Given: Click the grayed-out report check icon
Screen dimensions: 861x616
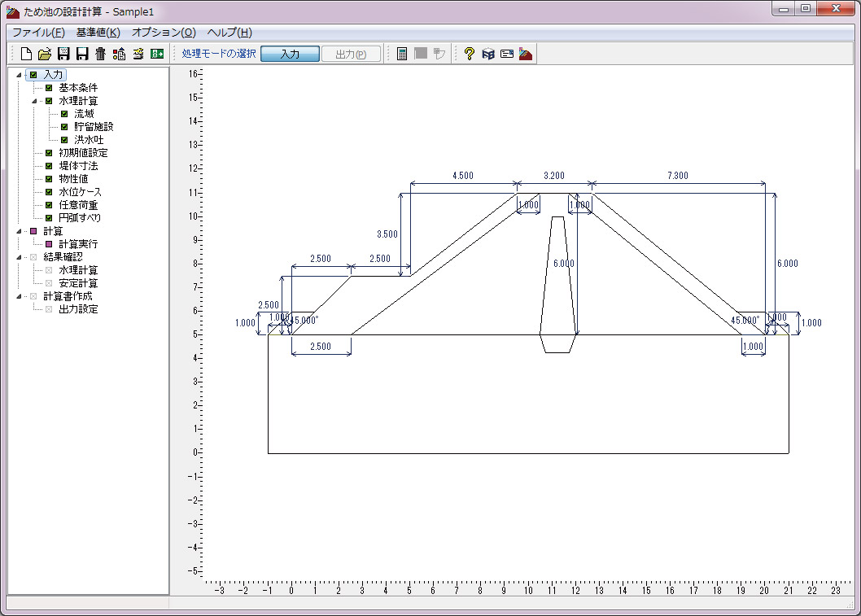Looking at the screenshot, I should tap(439, 53).
